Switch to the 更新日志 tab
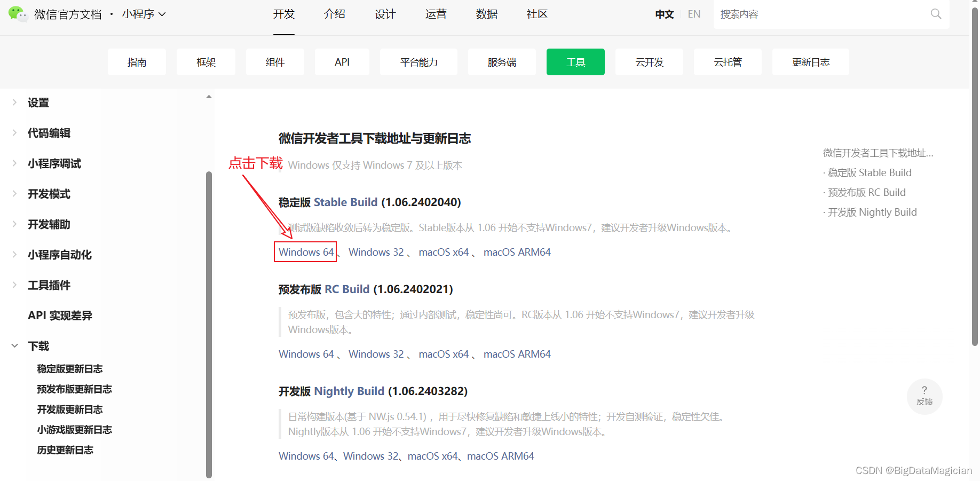Viewport: 980px width, 481px height. (x=811, y=62)
